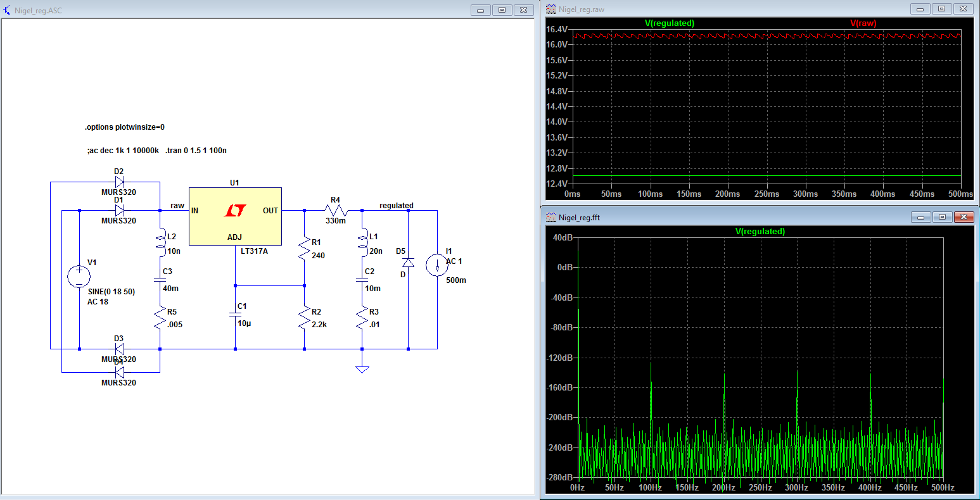Image resolution: width=980 pixels, height=500 pixels.
Task: Click the -280dB axis label in FFT plot
Action: click(560, 477)
